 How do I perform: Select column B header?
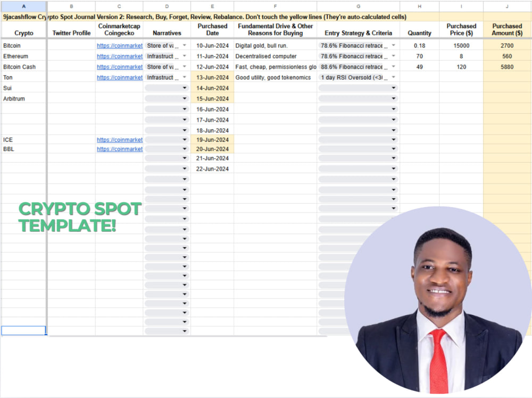click(71, 6)
